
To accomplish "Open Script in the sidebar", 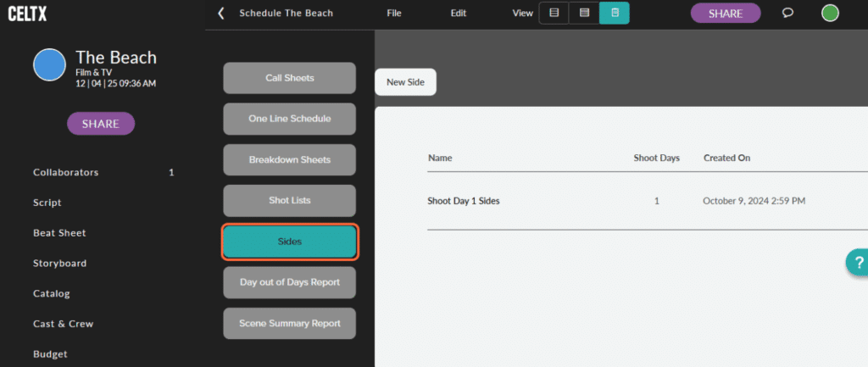I will pos(47,203).
